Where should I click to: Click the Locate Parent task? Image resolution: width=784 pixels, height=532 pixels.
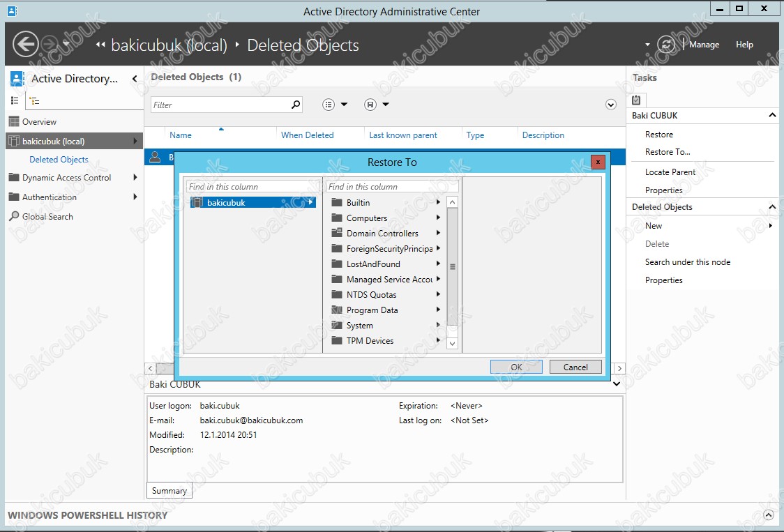pyautogui.click(x=670, y=172)
